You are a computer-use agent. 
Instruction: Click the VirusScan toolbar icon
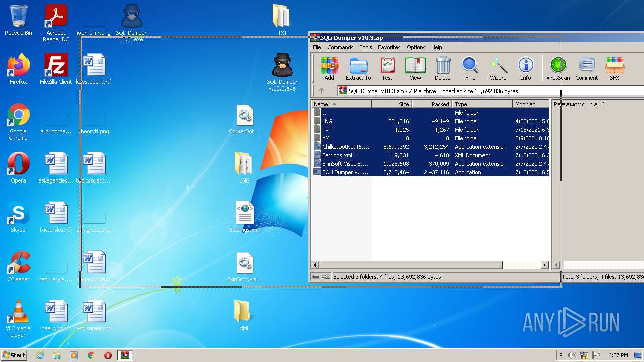coord(558,69)
